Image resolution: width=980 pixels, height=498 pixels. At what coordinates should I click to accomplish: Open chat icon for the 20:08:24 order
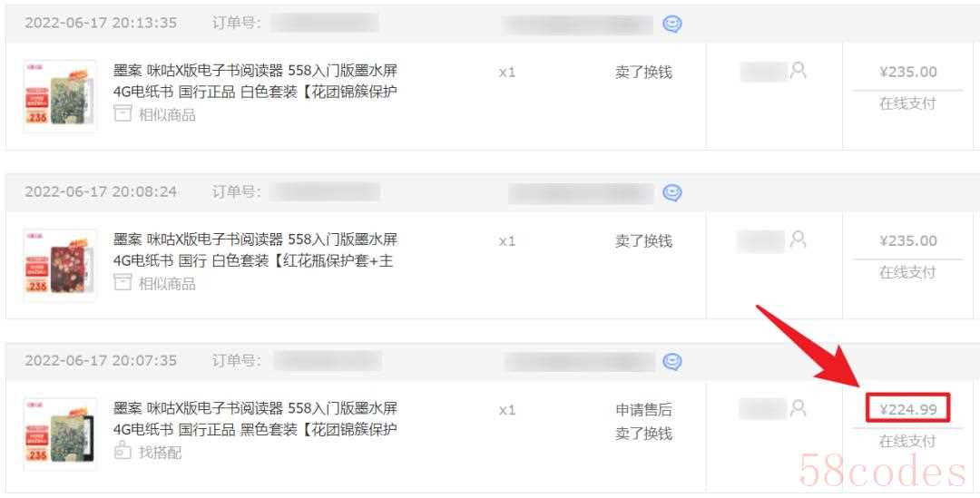click(x=671, y=193)
